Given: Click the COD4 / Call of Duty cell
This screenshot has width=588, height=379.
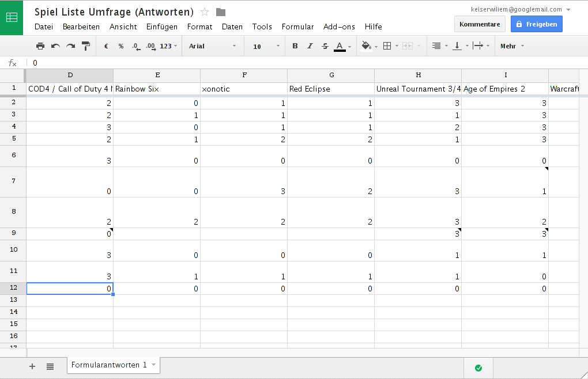Looking at the screenshot, I should click(x=70, y=89).
